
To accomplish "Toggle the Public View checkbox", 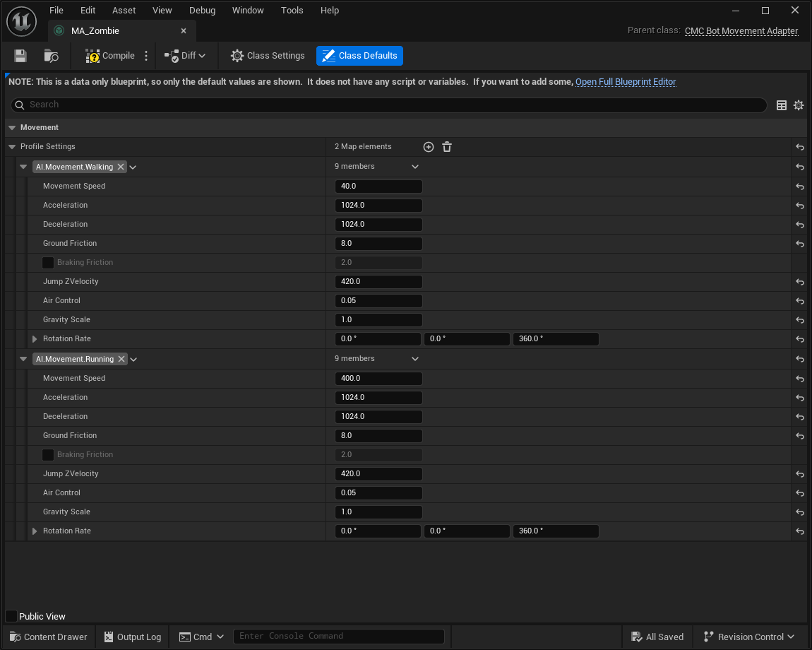I will (x=11, y=616).
